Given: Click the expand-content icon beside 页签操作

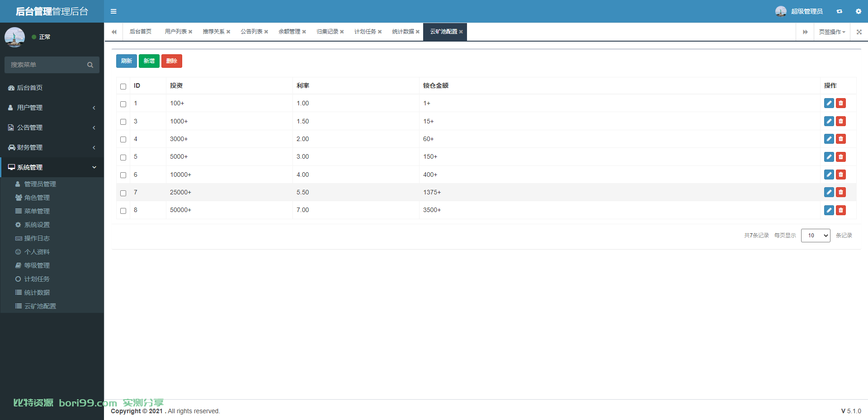Looking at the screenshot, I should coord(859,32).
